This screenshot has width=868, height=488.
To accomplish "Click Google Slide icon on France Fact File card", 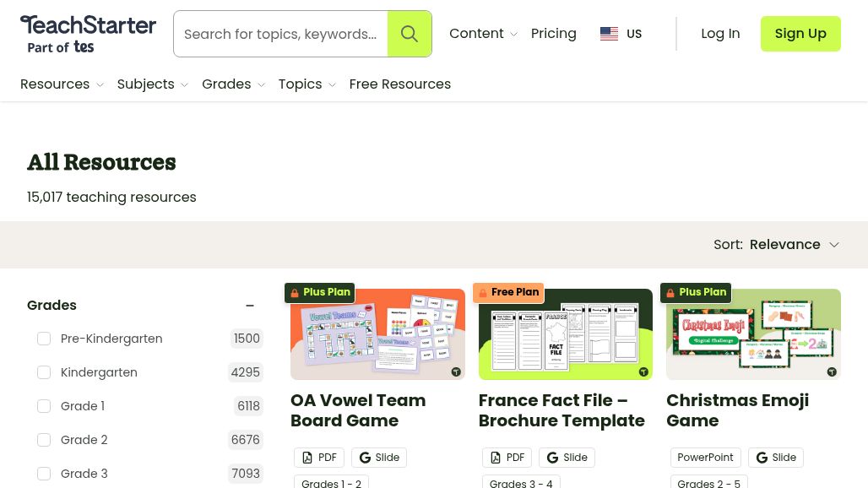I will point(553,458).
